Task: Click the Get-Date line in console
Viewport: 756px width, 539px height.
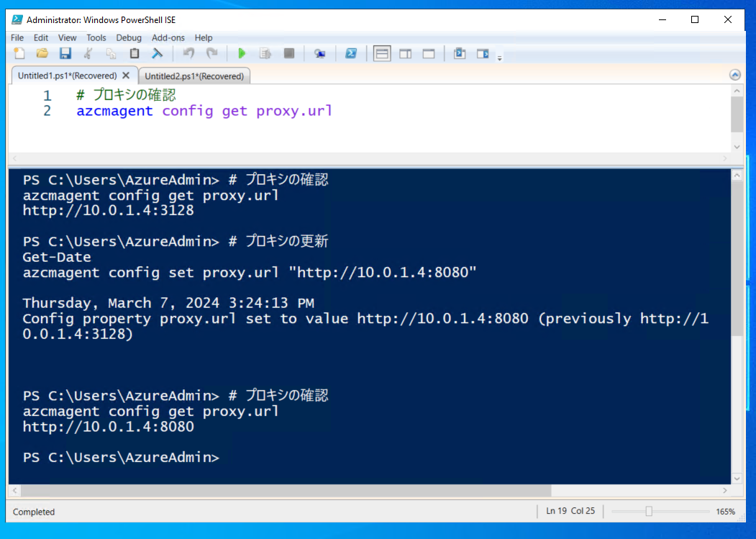Action: [x=56, y=257]
